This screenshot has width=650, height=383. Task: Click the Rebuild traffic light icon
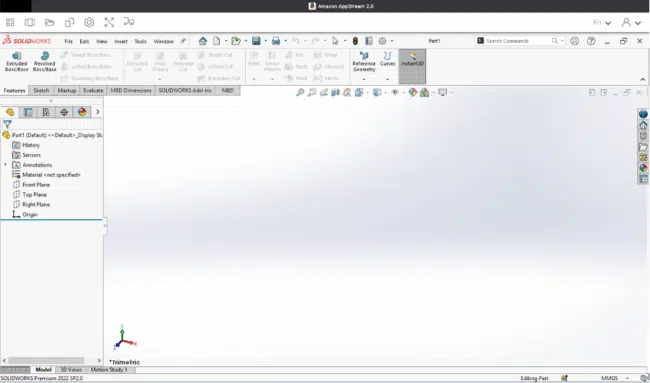355,41
